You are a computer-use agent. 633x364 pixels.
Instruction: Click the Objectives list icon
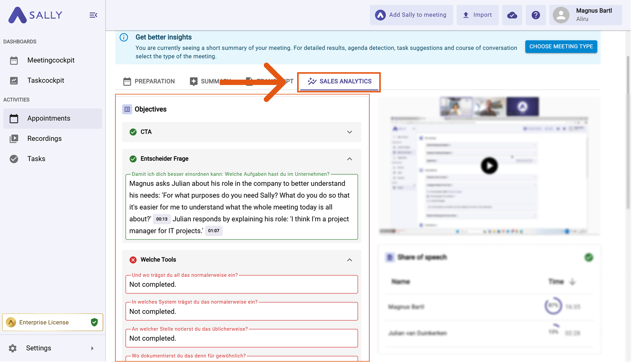coord(127,109)
